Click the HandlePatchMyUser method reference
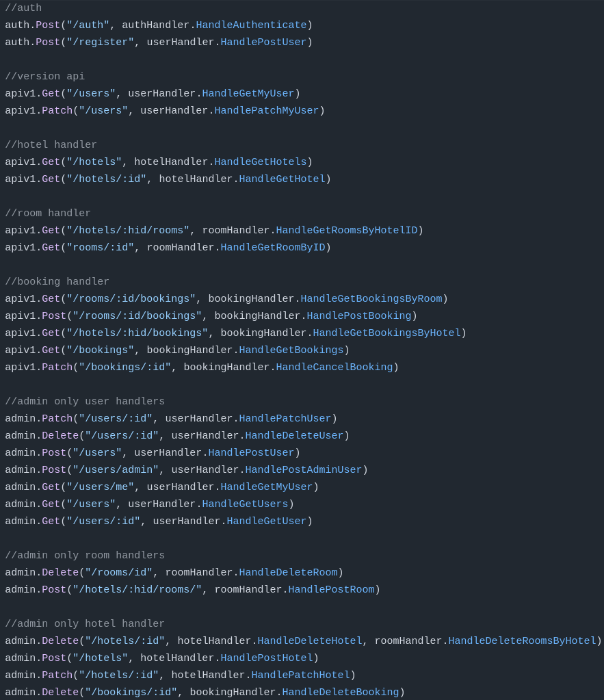604x700 pixels. pos(267,111)
